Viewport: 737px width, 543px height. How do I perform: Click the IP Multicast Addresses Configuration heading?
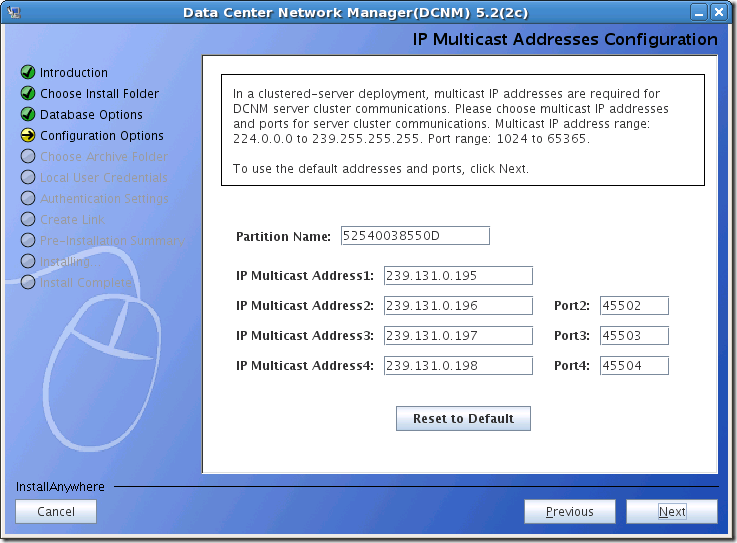(565, 39)
